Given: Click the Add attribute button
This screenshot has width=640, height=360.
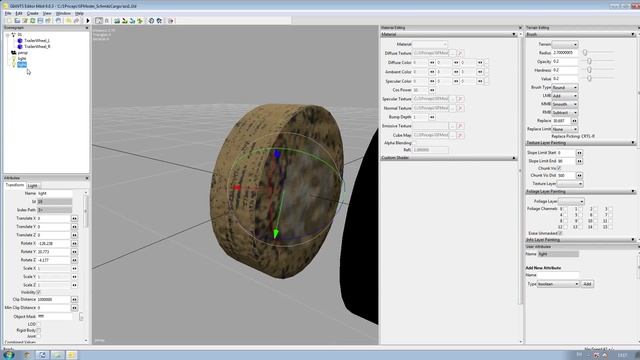Looking at the screenshot, I should click(587, 284).
